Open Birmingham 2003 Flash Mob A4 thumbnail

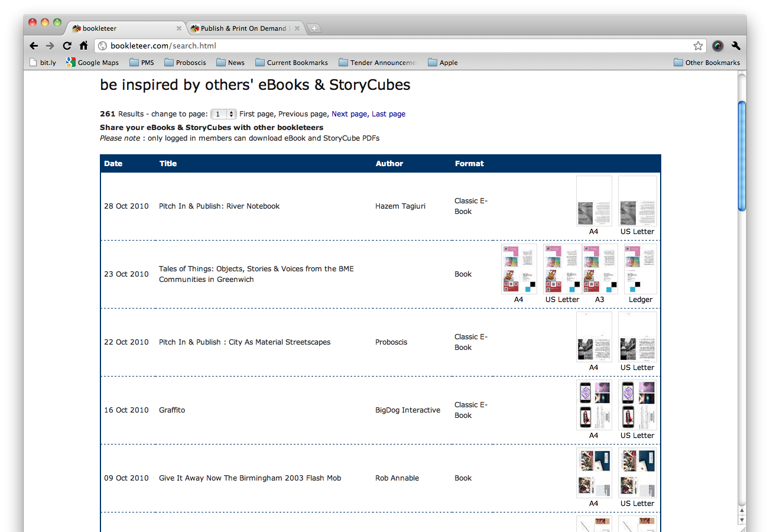click(x=594, y=473)
